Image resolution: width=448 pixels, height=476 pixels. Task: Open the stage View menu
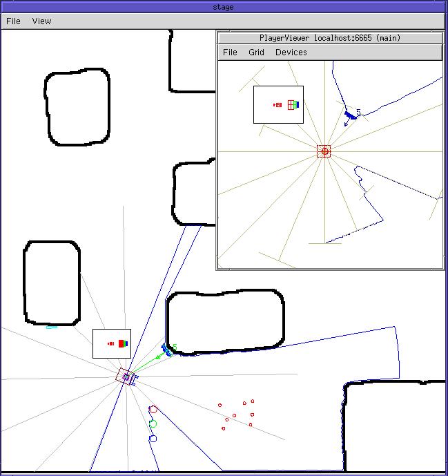[41, 21]
